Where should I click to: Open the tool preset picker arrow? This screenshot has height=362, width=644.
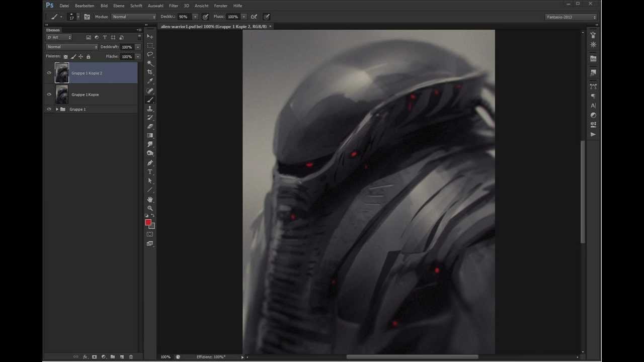click(61, 17)
